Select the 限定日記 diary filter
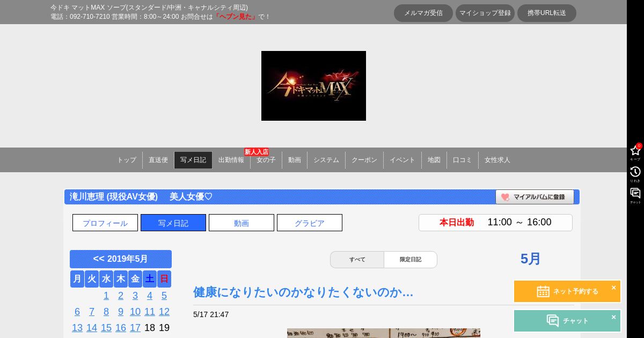 tap(411, 260)
